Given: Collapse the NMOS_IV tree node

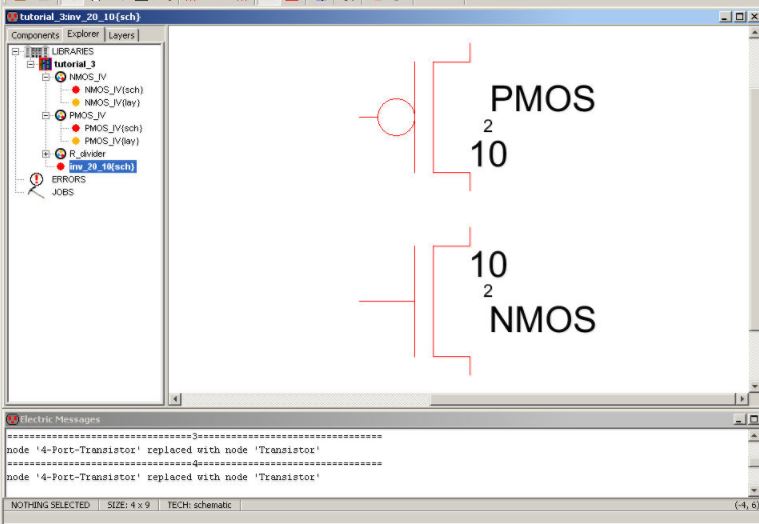Looking at the screenshot, I should pyautogui.click(x=46, y=77).
